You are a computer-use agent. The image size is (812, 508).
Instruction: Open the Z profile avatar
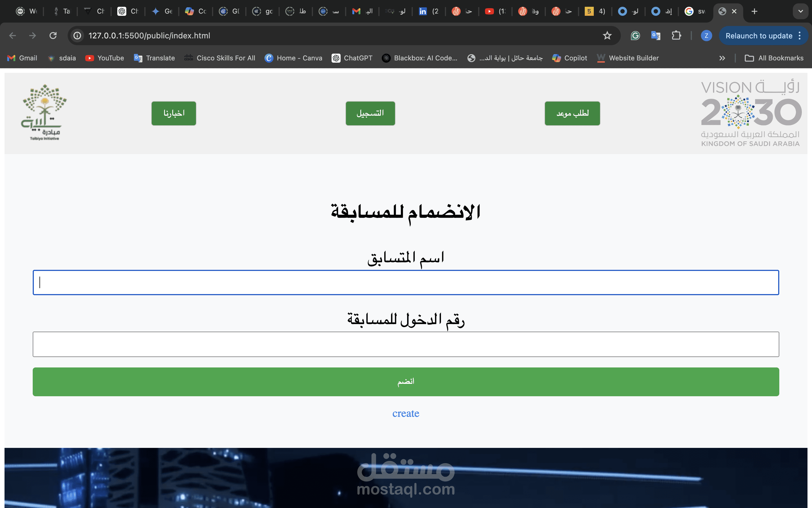pos(706,36)
